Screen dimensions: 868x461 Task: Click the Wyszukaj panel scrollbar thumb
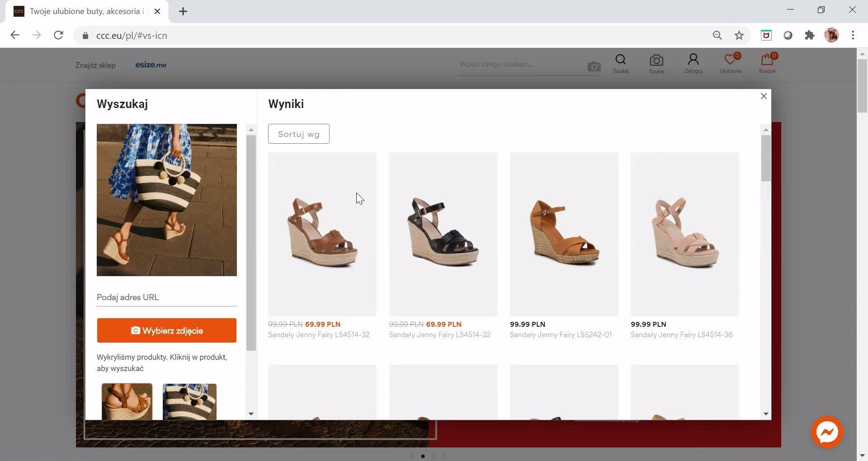(251, 243)
